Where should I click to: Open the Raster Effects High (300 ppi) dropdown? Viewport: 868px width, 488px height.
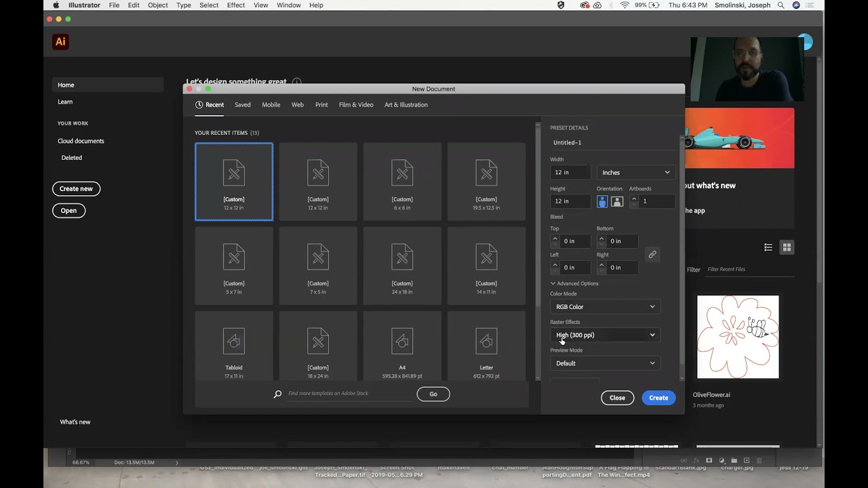click(606, 335)
